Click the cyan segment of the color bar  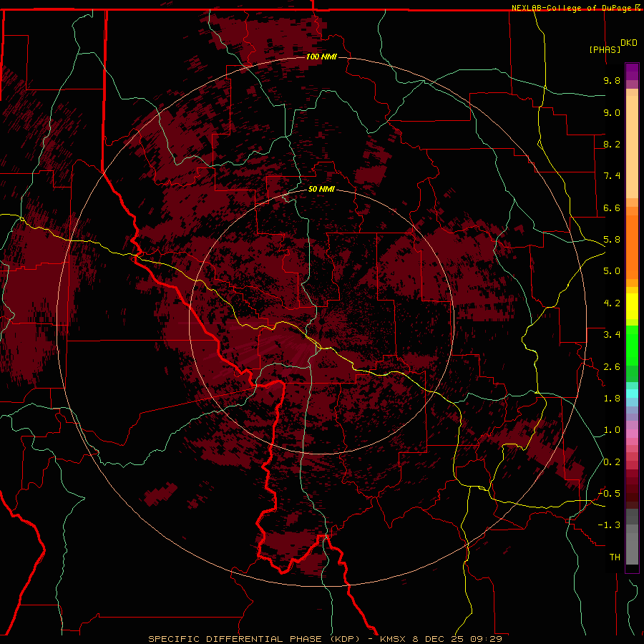pyautogui.click(x=632, y=394)
